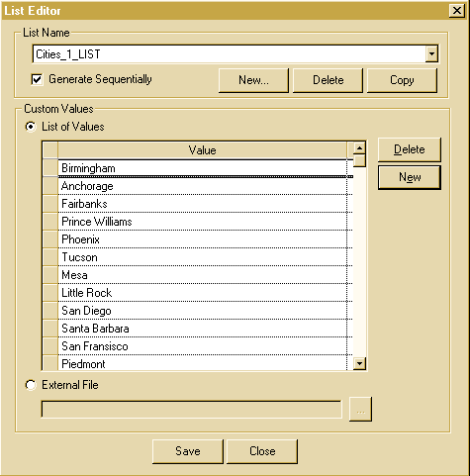
Task: Click the New... list button
Action: tap(253, 80)
